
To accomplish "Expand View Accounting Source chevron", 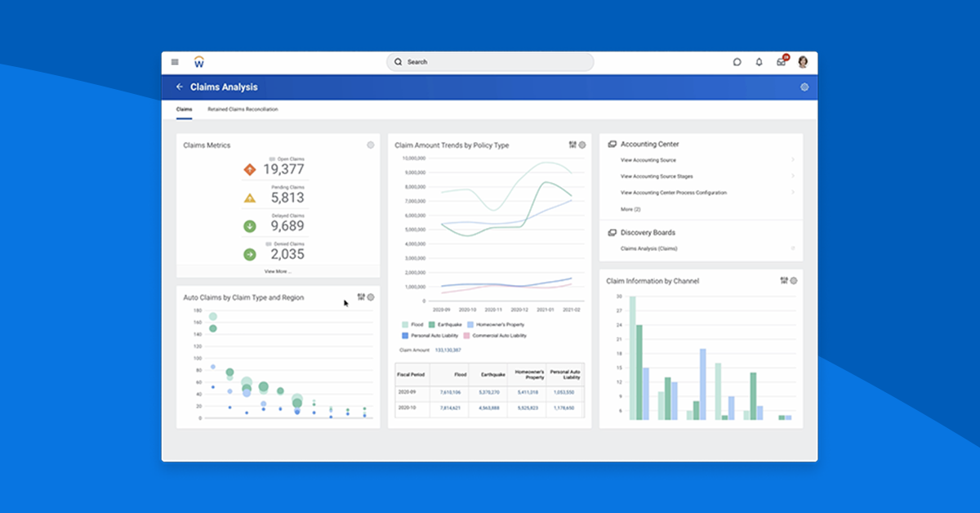I will click(793, 159).
